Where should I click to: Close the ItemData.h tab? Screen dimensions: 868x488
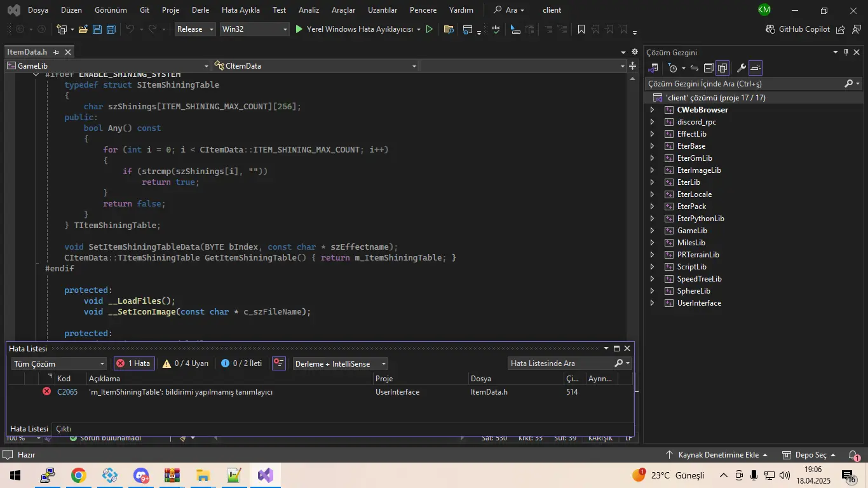(68, 52)
